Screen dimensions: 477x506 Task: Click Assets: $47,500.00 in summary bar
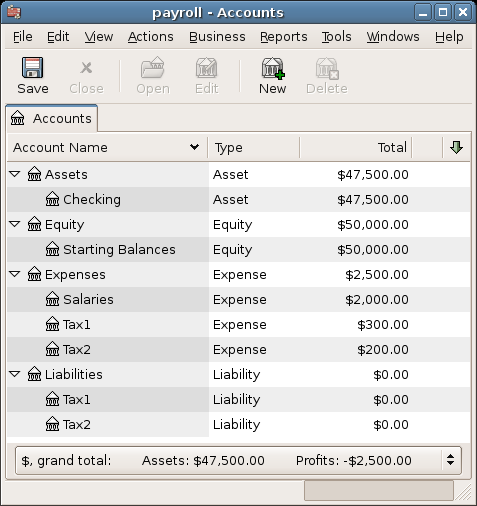[x=203, y=460]
